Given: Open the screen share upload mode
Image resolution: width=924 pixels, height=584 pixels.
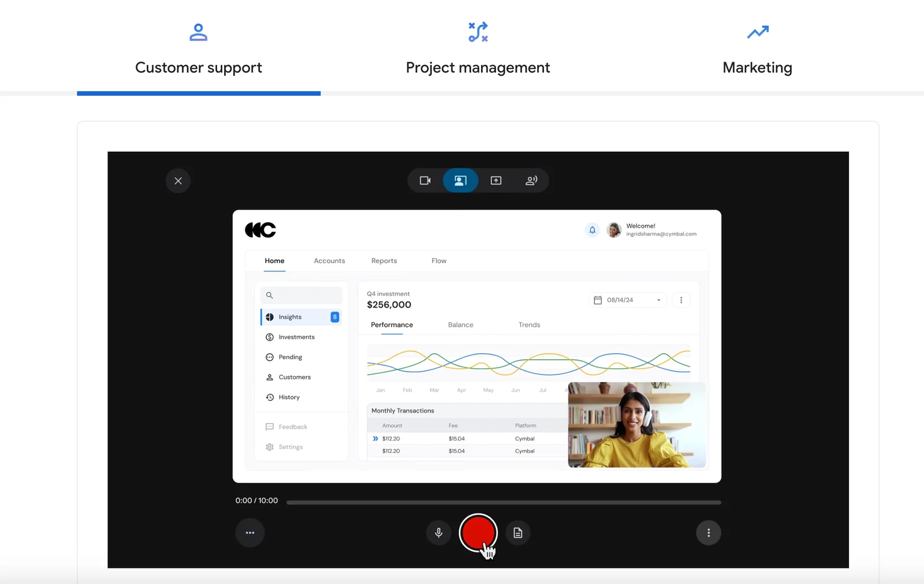Looking at the screenshot, I should click(495, 180).
